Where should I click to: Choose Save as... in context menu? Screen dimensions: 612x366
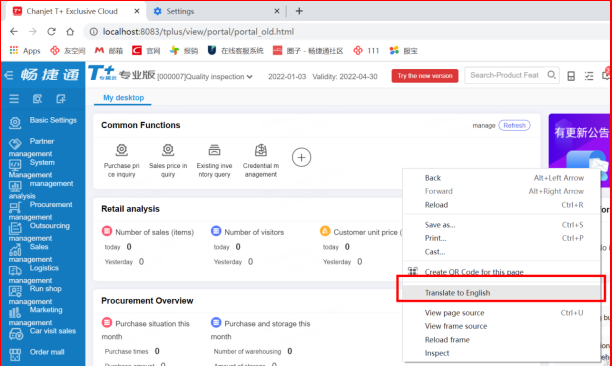(502, 225)
